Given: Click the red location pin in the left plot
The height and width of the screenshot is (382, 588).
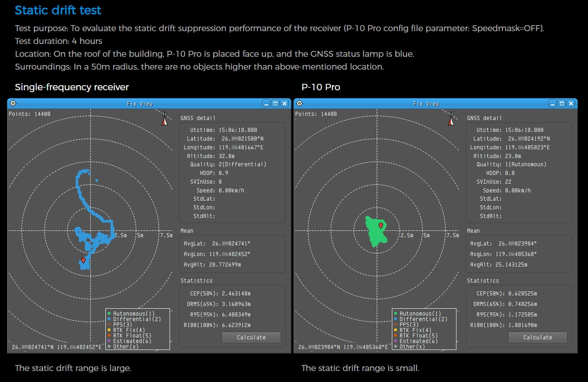Looking at the screenshot, I should (x=83, y=261).
